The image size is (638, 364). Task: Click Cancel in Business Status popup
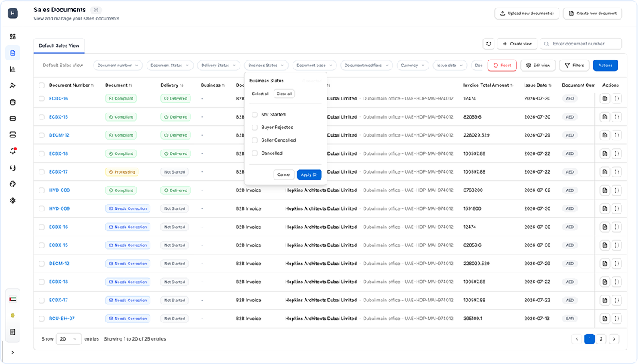pyautogui.click(x=283, y=174)
